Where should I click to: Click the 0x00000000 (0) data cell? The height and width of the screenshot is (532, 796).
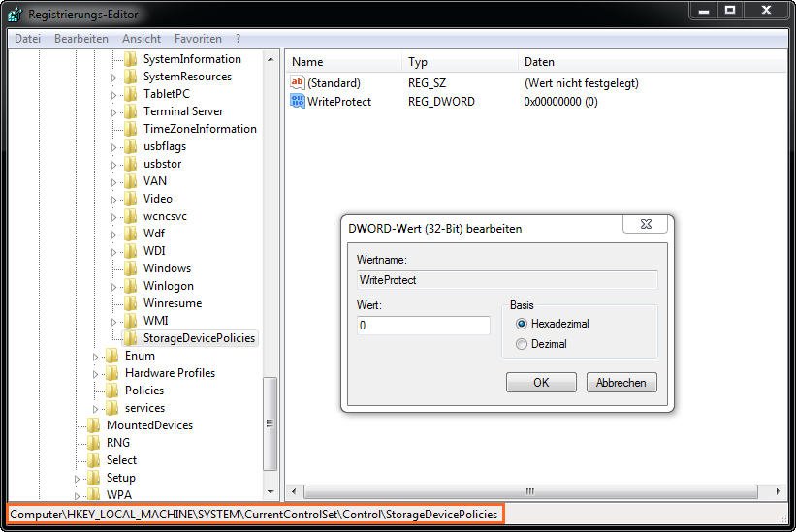coord(561,102)
